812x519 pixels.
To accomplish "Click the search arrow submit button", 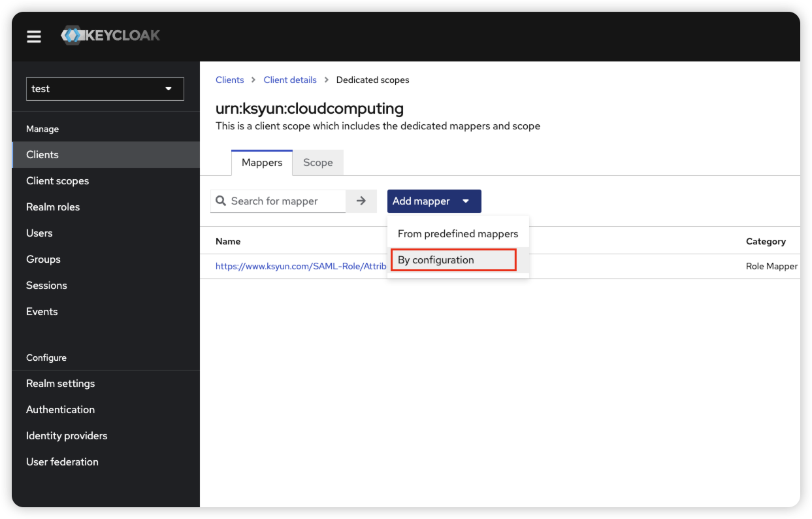I will click(361, 201).
